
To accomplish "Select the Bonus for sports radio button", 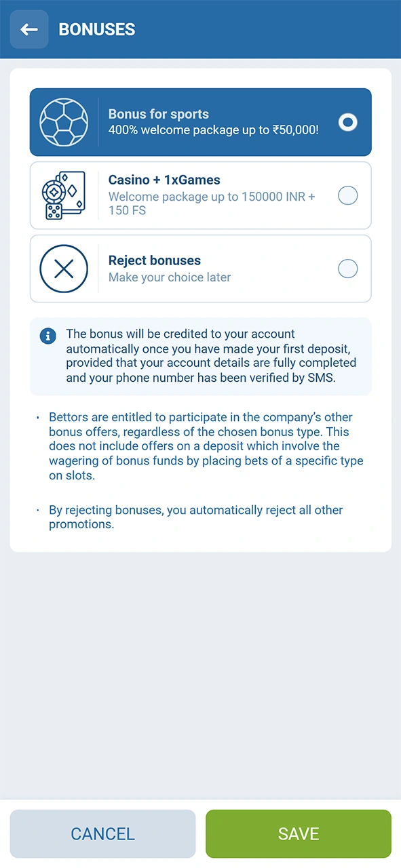I will pos(347,122).
